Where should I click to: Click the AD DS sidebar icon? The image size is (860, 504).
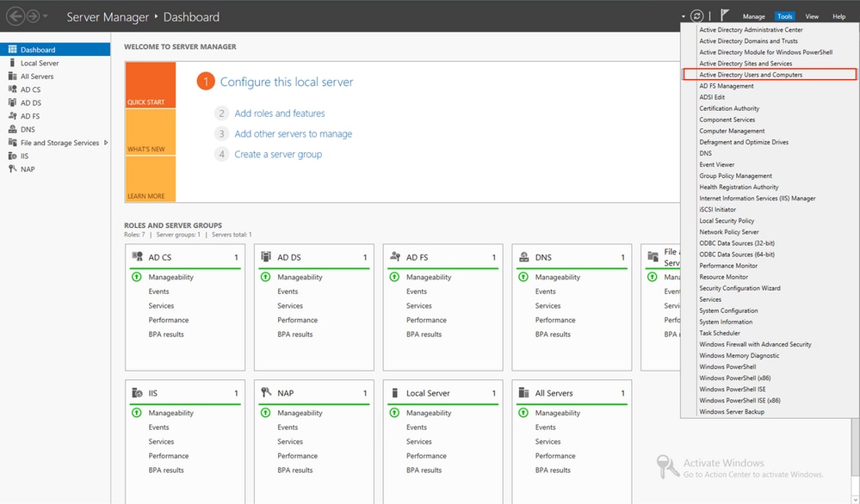[12, 102]
